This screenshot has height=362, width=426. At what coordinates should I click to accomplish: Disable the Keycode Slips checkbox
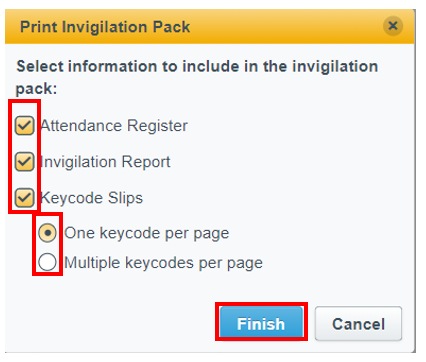(24, 197)
